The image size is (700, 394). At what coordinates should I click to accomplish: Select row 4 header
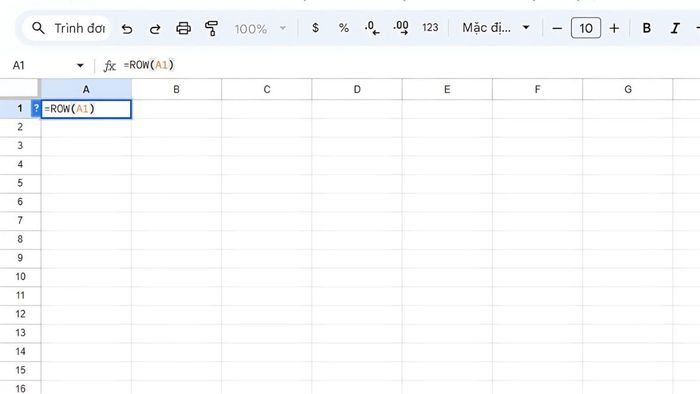pyautogui.click(x=20, y=165)
